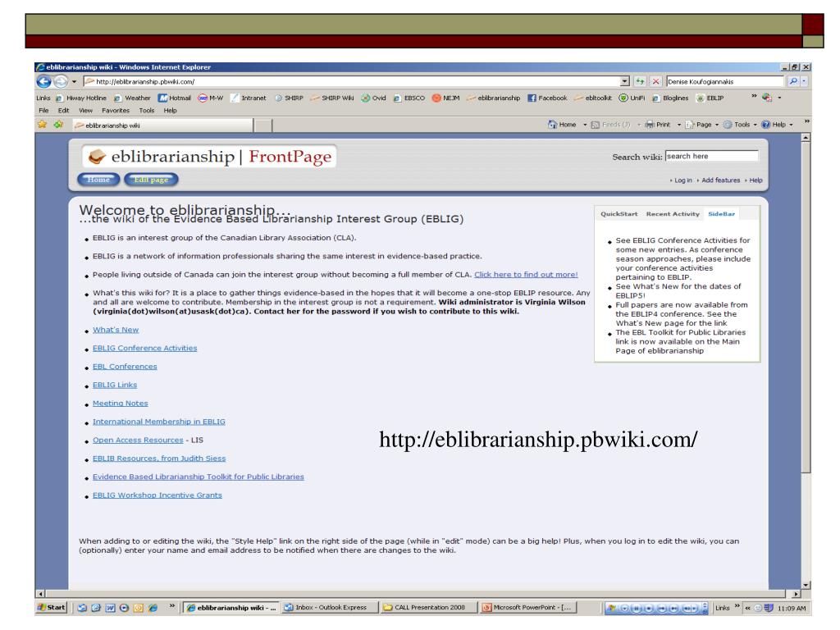Image resolution: width=840 pixels, height=630 pixels.
Task: Open CALL Presentation 2008 folder in taskbar
Action: [428, 608]
